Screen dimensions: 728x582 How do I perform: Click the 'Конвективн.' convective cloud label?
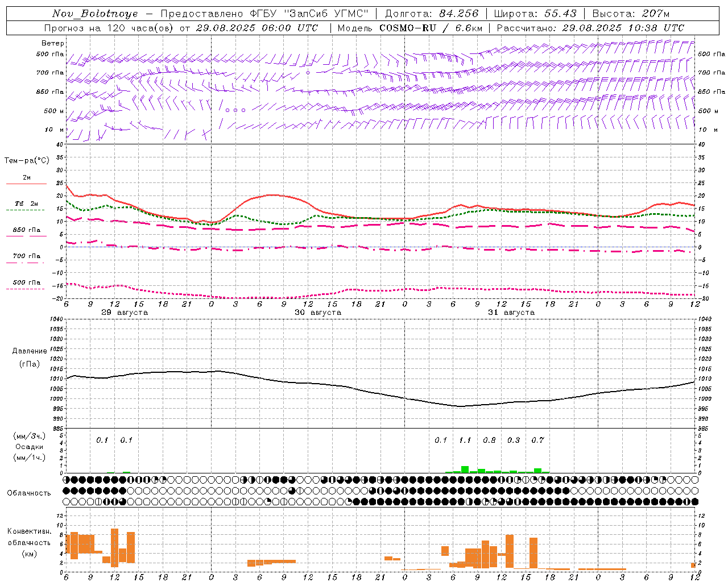[30, 531]
